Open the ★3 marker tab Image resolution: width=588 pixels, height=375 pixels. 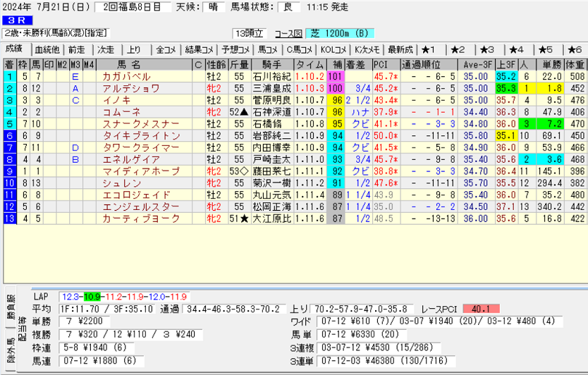(x=486, y=49)
